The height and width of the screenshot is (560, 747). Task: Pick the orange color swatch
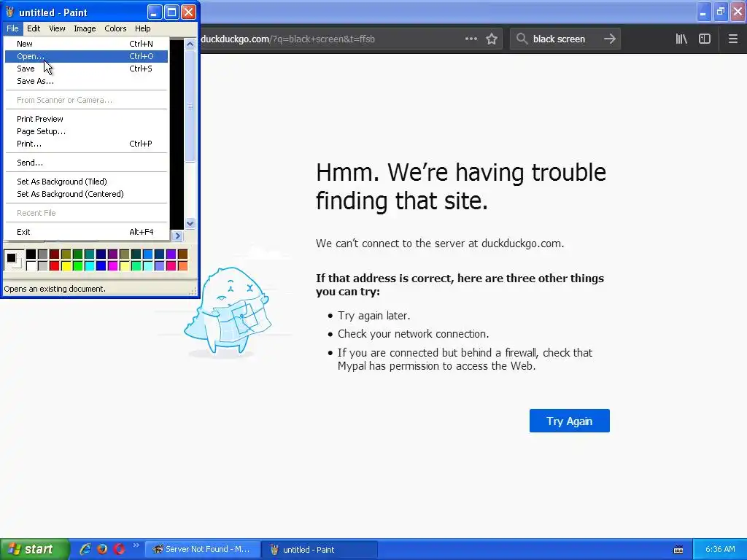pyautogui.click(x=182, y=265)
